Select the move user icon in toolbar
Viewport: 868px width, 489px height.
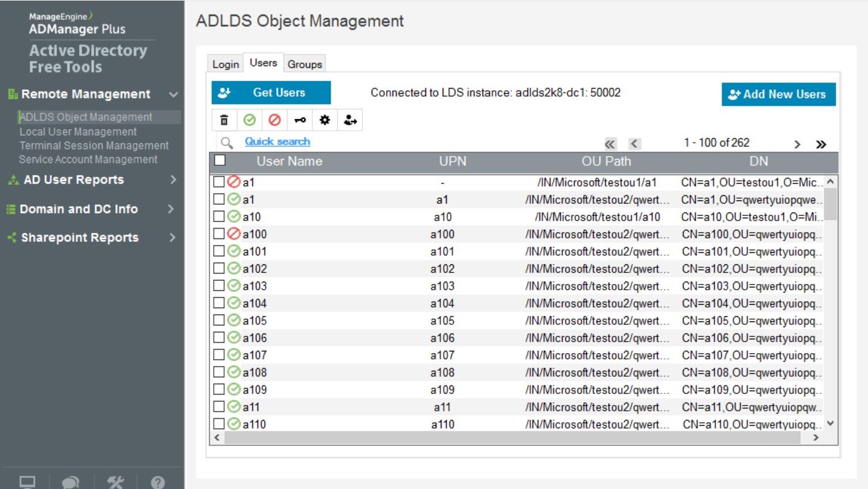coord(350,120)
